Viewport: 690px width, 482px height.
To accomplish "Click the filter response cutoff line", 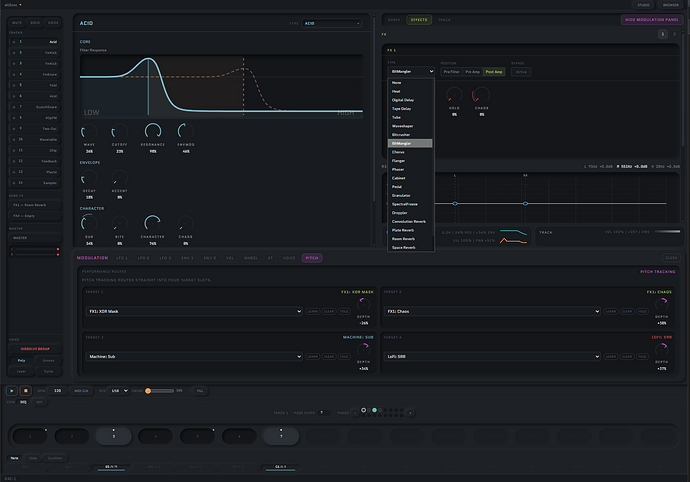I will (x=148, y=86).
